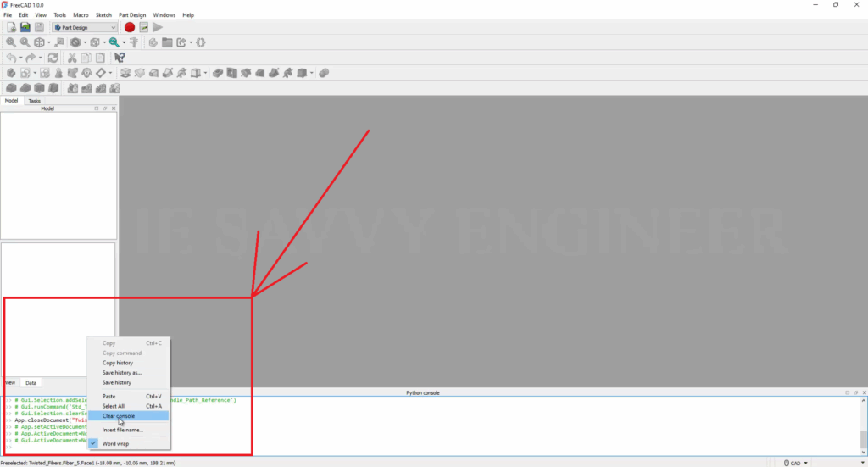Open the Part Design menu
868x467 pixels.
click(x=132, y=15)
